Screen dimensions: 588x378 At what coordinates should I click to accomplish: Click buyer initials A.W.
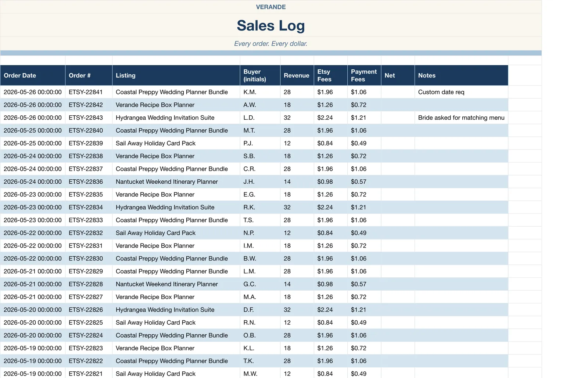(x=260, y=105)
